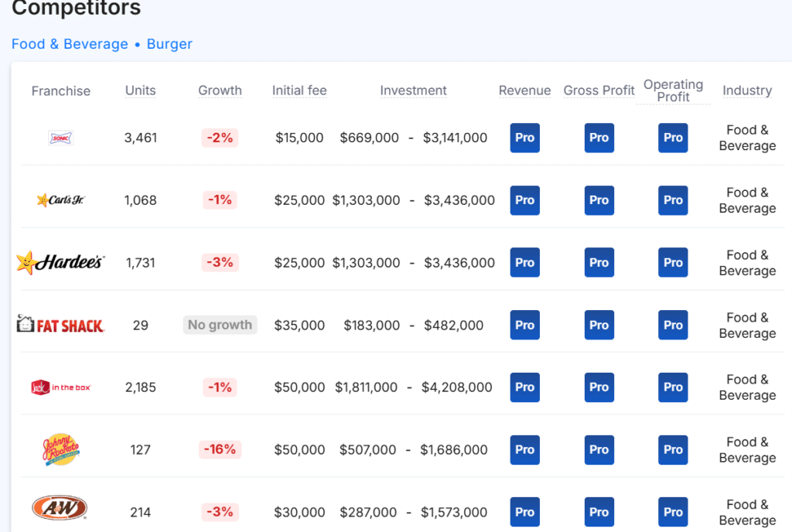Select the 3,461 units value
792x532 pixels.
tap(141, 138)
